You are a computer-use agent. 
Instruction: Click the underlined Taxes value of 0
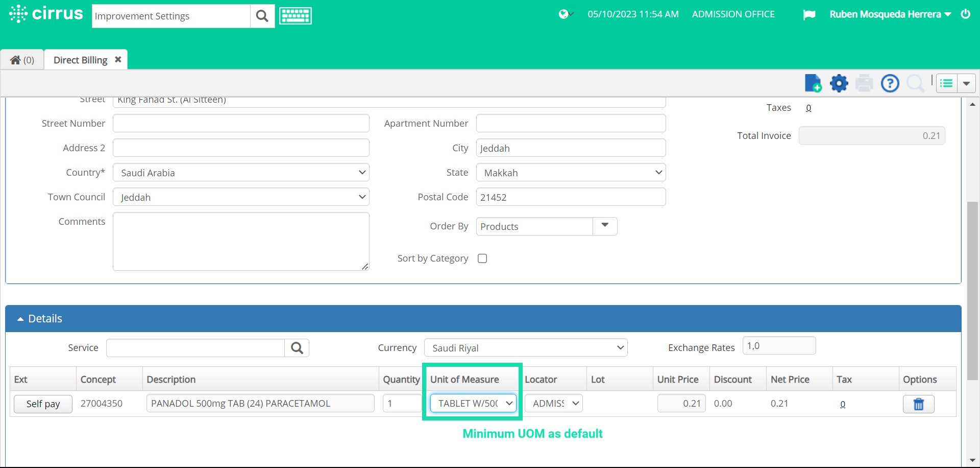(x=808, y=108)
